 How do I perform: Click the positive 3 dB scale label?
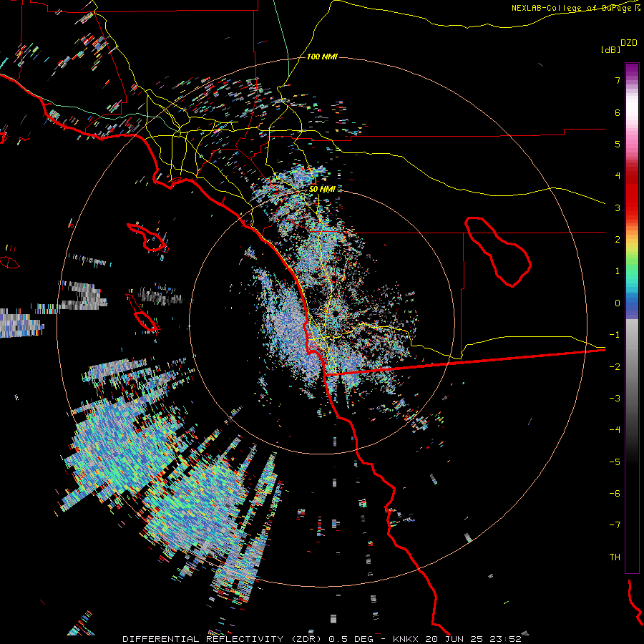click(x=618, y=208)
